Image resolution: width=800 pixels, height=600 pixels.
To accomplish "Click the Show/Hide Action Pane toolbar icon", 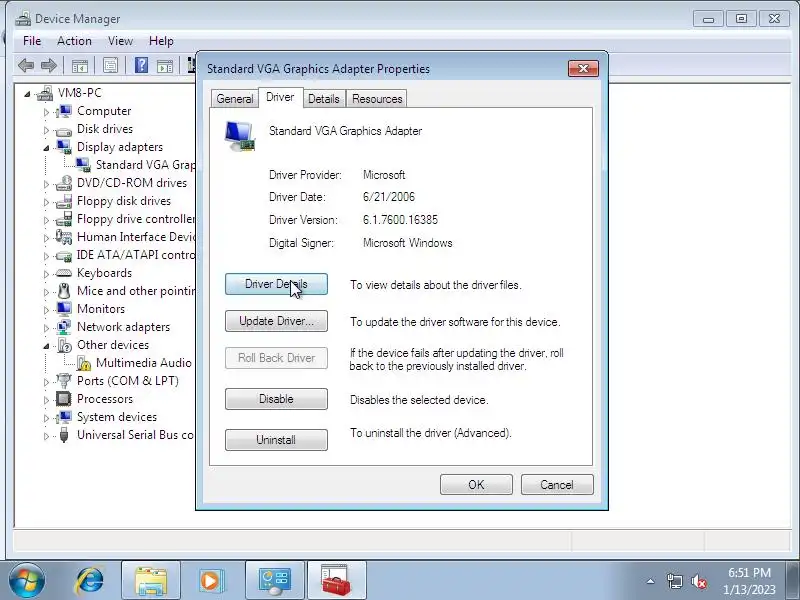I will (165, 66).
